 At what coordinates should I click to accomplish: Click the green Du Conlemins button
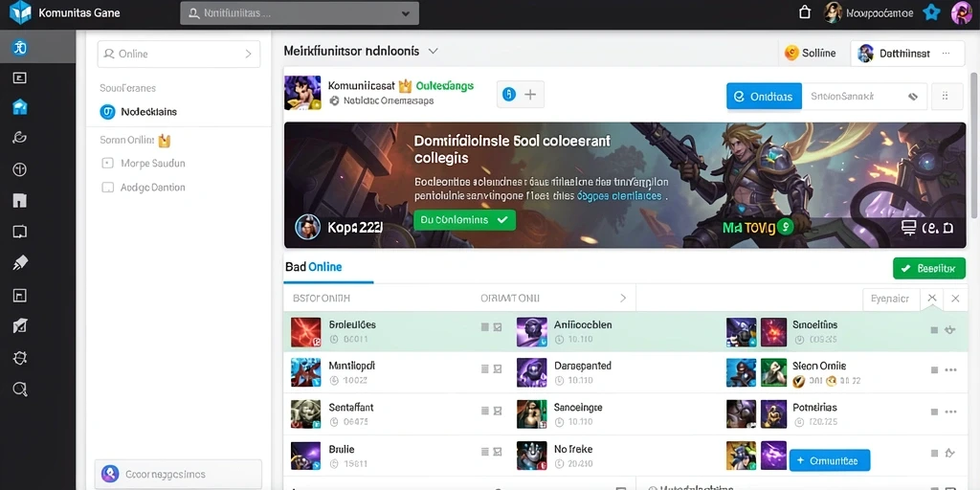pyautogui.click(x=464, y=220)
